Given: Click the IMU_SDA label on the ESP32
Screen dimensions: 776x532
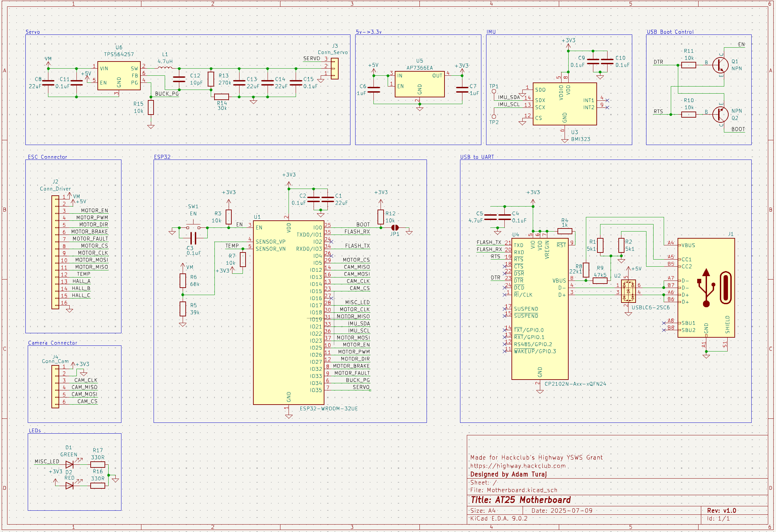Looking at the screenshot, I should pos(359,323).
